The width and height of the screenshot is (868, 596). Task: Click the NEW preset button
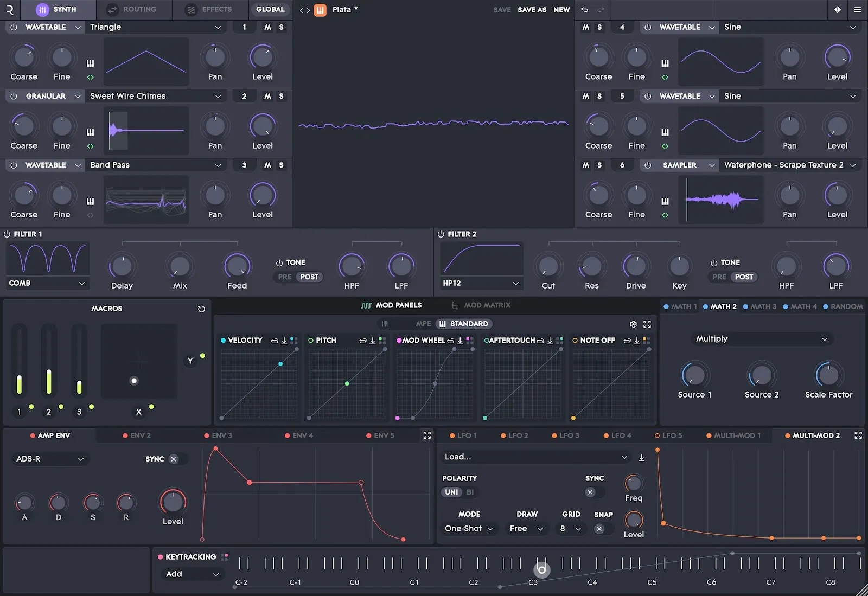point(561,9)
